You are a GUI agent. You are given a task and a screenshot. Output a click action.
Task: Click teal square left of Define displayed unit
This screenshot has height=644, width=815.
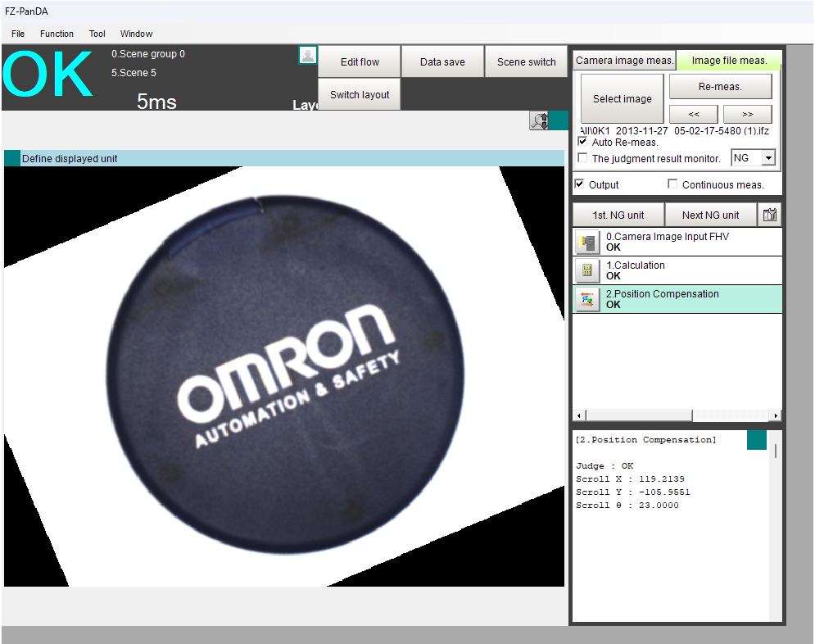click(x=12, y=158)
